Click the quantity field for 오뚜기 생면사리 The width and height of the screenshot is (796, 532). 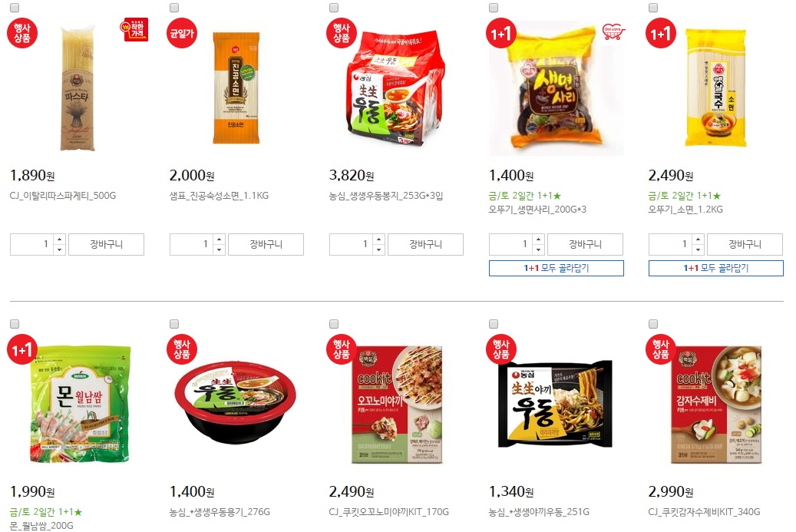(510, 244)
